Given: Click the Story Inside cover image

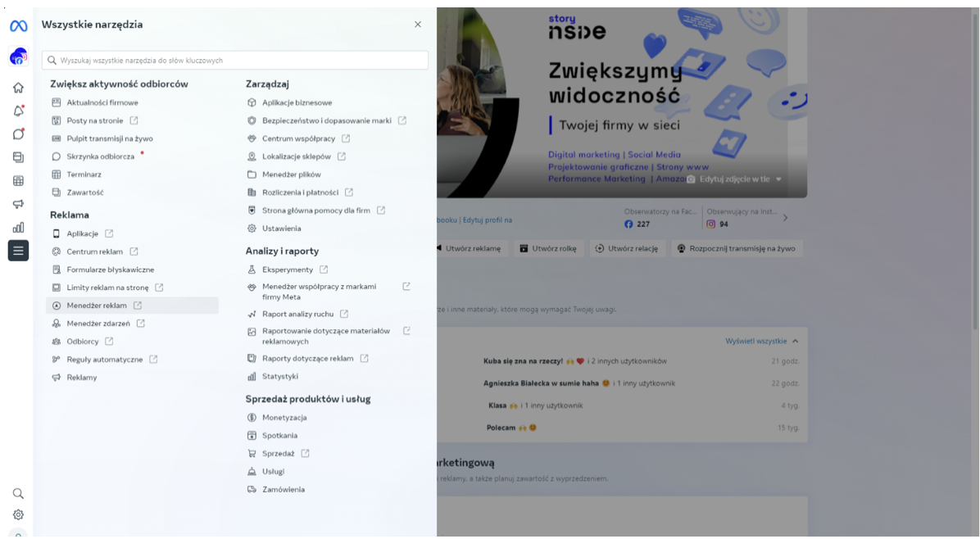Looking at the screenshot, I should click(x=622, y=102).
